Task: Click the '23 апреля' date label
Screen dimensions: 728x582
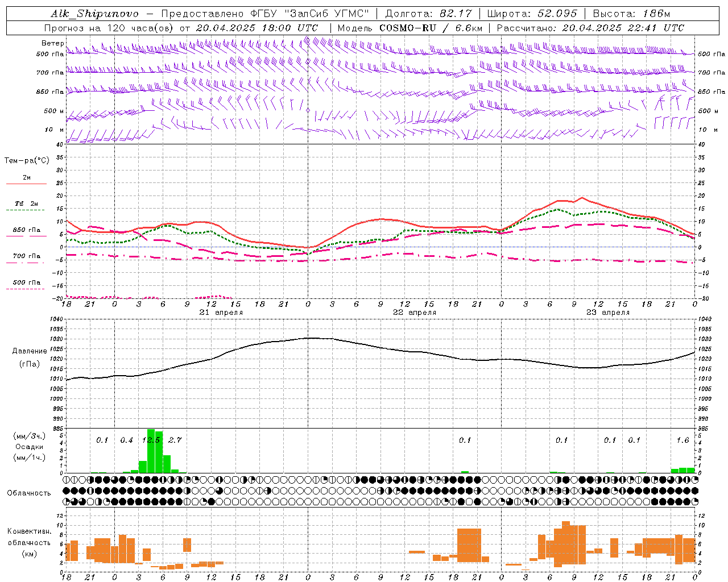Action: click(608, 312)
